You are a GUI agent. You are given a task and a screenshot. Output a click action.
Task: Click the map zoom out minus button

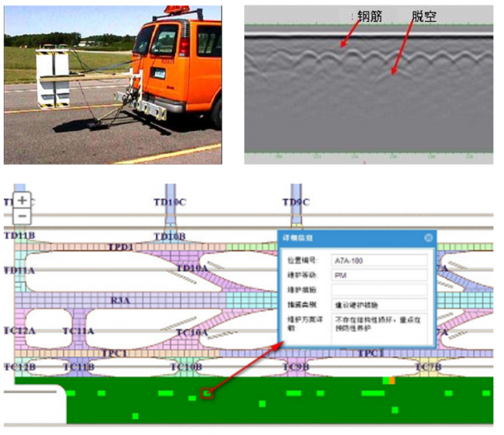click(22, 216)
